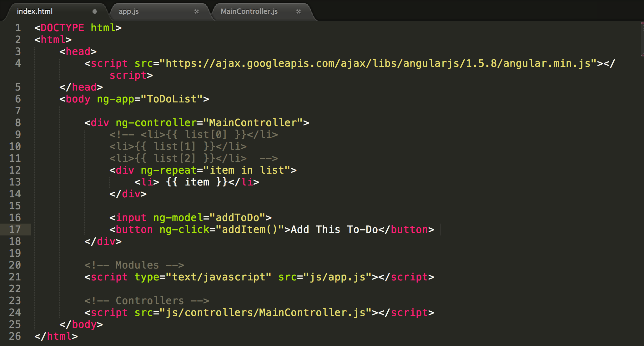Close the app.js tab
The height and width of the screenshot is (346, 644).
point(197,12)
